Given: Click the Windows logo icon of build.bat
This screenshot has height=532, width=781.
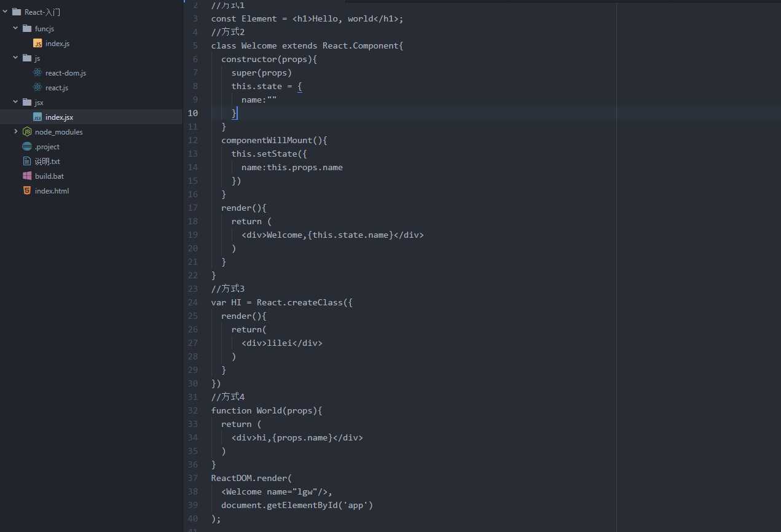Looking at the screenshot, I should point(27,176).
